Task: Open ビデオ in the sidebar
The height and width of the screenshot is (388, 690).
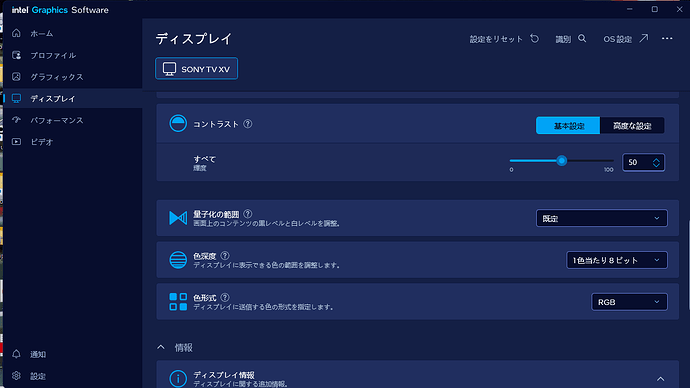Action: coord(42,142)
